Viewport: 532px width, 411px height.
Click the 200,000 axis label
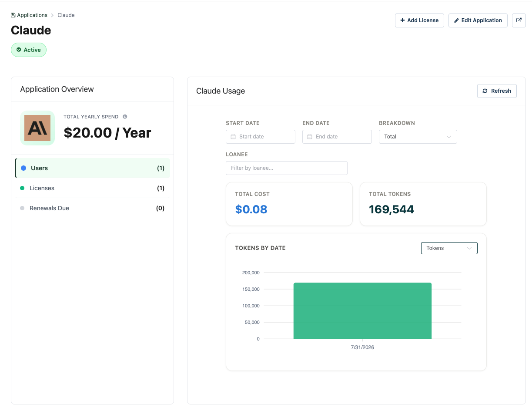pos(251,273)
